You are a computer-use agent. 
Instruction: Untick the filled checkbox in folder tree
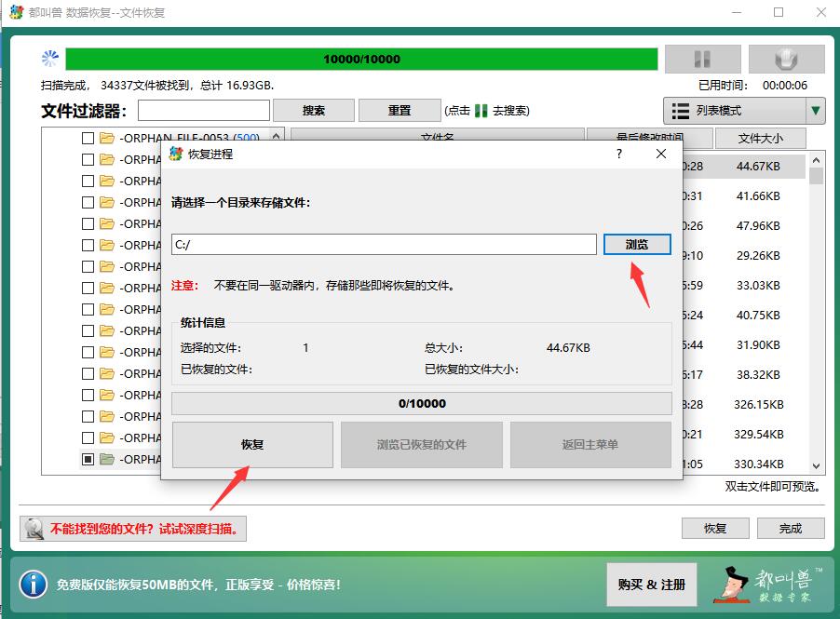point(88,459)
